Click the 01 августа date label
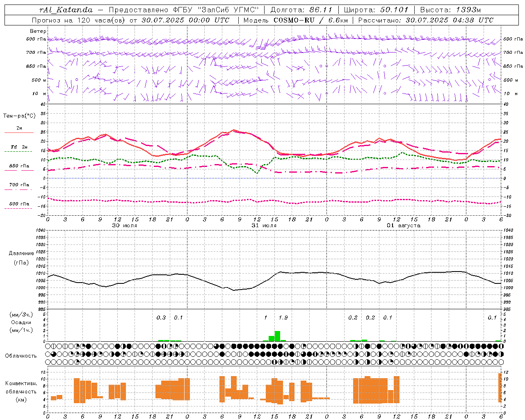Screen dimensions: 525x420 [404, 226]
